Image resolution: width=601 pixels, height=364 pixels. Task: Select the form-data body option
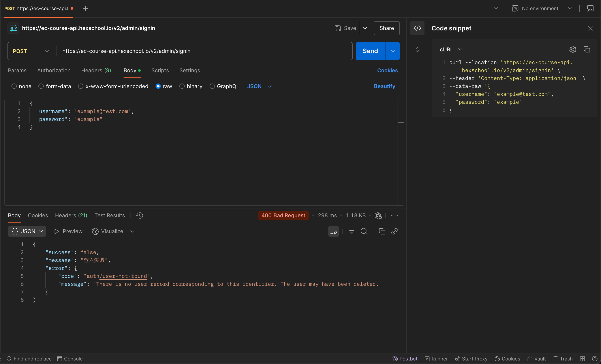pos(41,86)
